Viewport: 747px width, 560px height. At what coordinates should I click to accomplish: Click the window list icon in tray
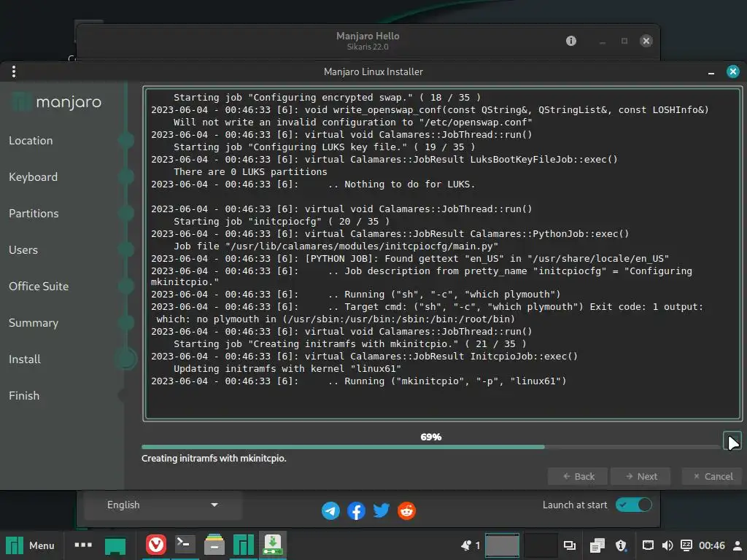tap(570, 545)
